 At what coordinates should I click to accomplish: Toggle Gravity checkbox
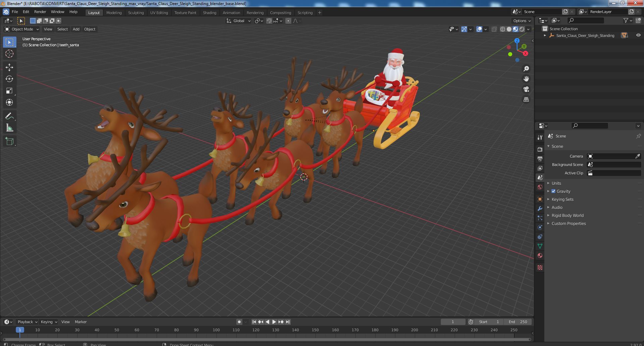pos(553,191)
